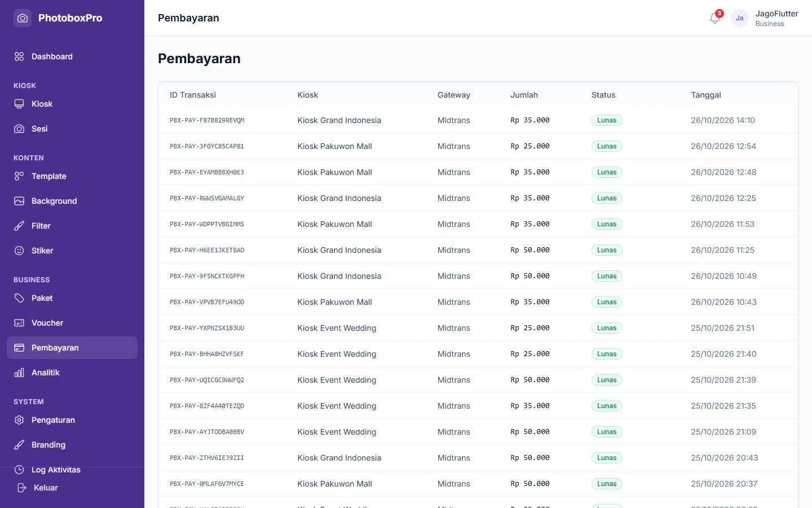Click date 26/10/2026 12:25
This screenshot has height=508, width=812.
point(723,198)
